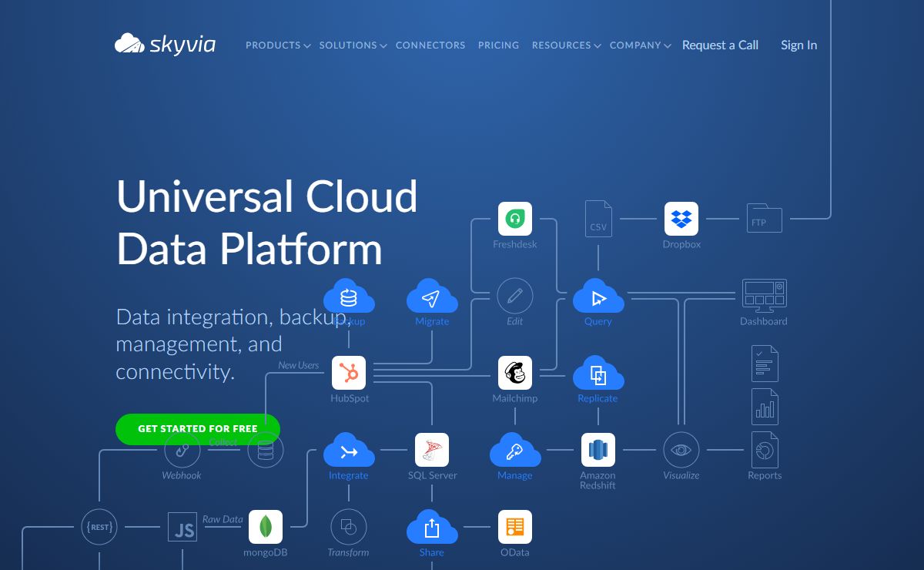924x570 pixels.
Task: Click the Amazon Redshift icon
Action: click(598, 450)
